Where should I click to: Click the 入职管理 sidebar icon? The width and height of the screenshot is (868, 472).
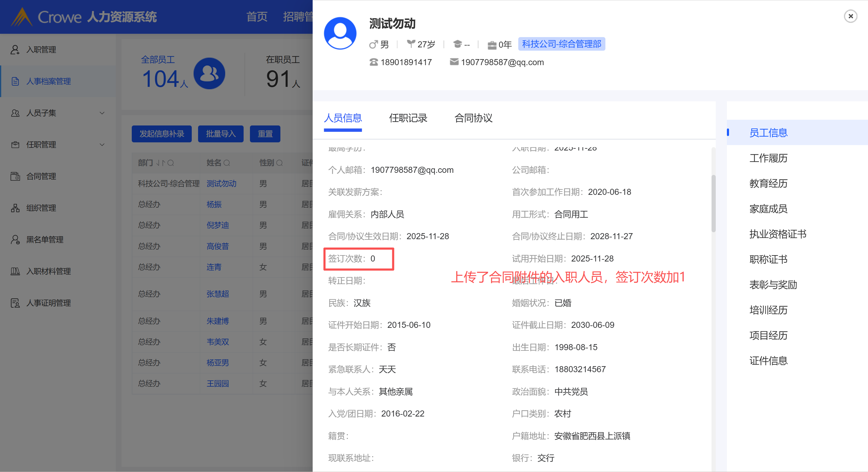click(x=15, y=49)
